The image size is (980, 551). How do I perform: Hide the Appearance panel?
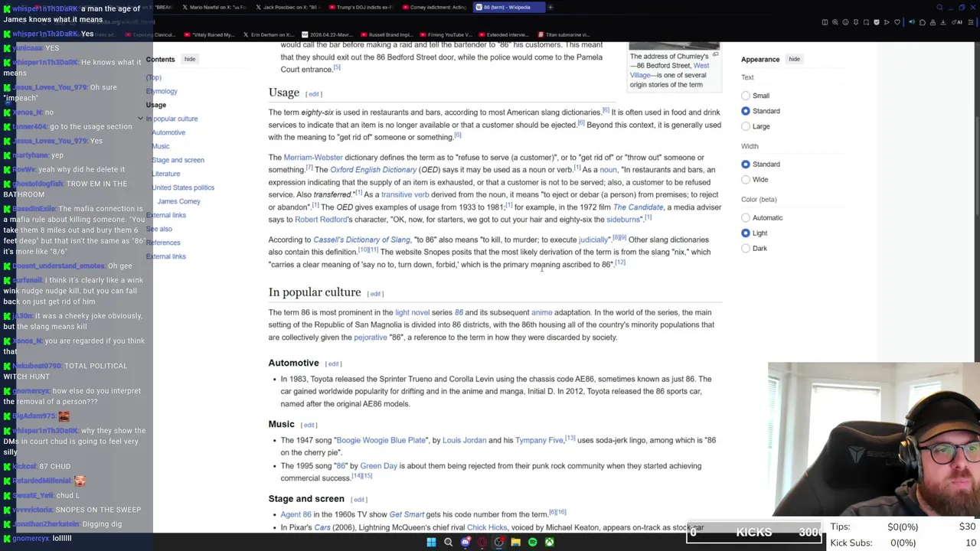coord(794,59)
